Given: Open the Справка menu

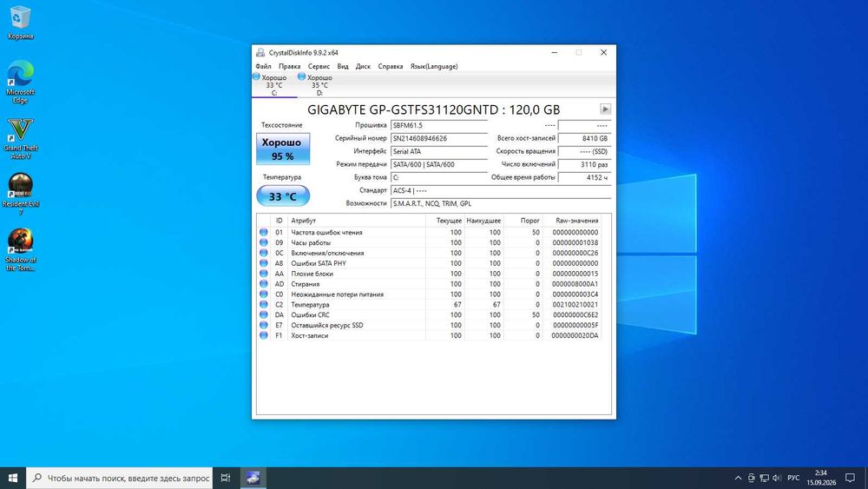Looking at the screenshot, I should [391, 67].
